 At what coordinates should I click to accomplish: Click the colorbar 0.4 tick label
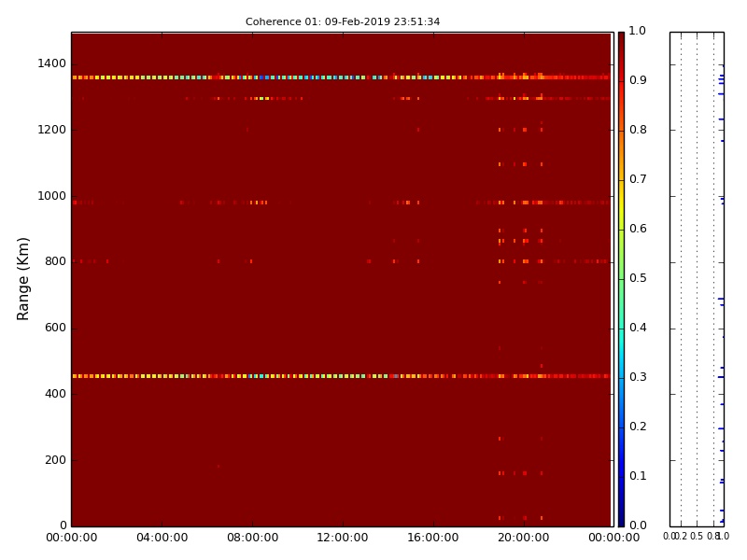pos(638,328)
